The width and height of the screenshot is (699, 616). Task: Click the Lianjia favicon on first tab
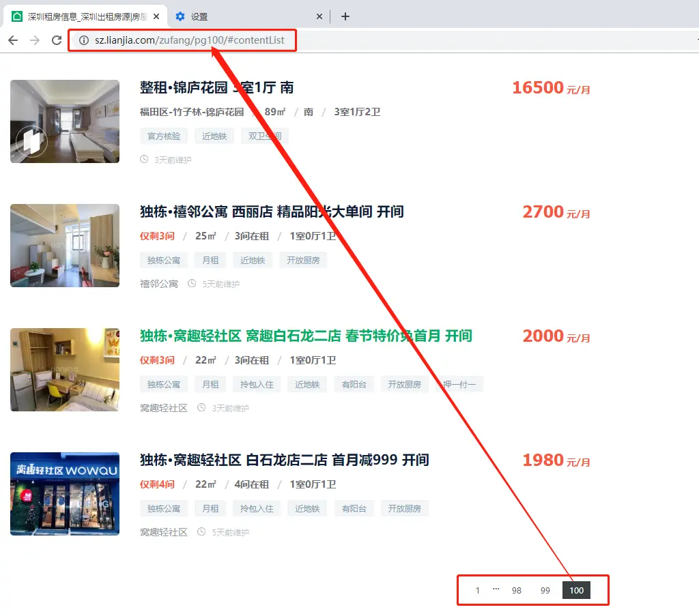[17, 16]
